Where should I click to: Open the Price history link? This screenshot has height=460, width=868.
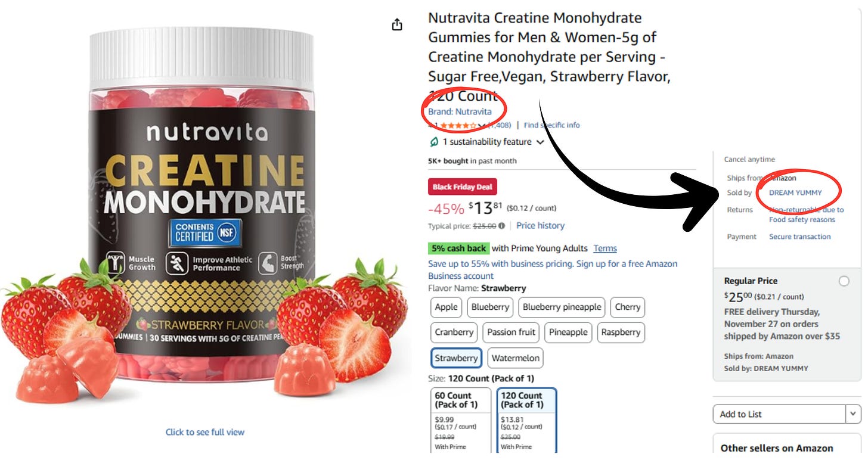click(540, 225)
